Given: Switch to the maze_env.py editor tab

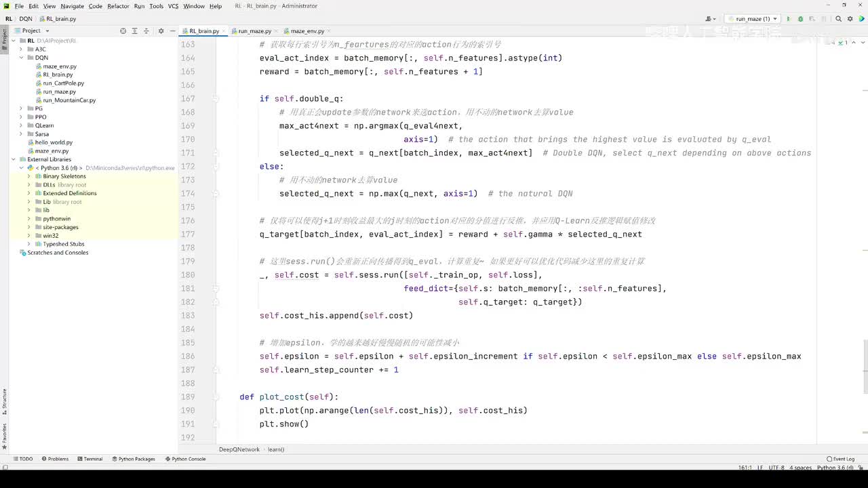Looking at the screenshot, I should coord(307,31).
